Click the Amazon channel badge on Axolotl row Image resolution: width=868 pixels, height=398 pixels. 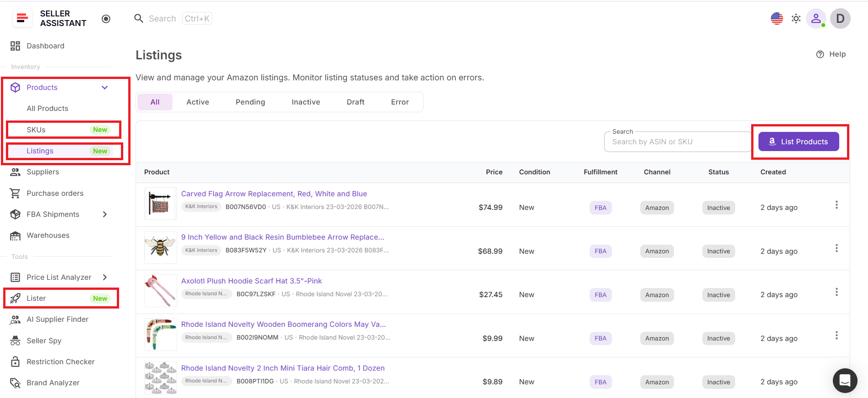657,295
